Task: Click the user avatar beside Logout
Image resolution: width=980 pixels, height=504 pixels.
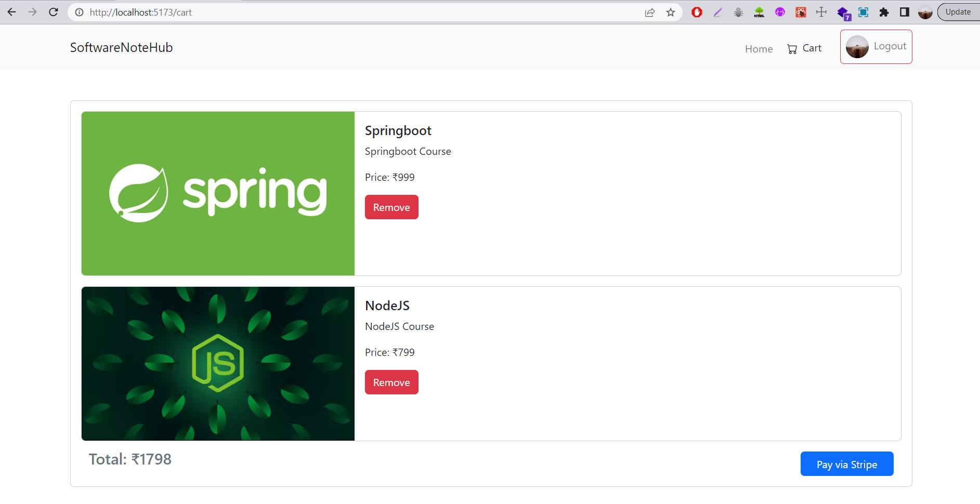Action: [857, 47]
